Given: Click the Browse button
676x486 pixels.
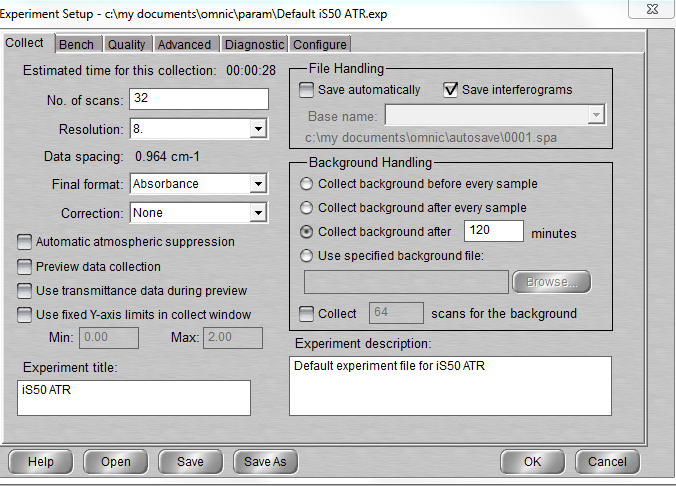Looking at the screenshot, I should (x=551, y=282).
